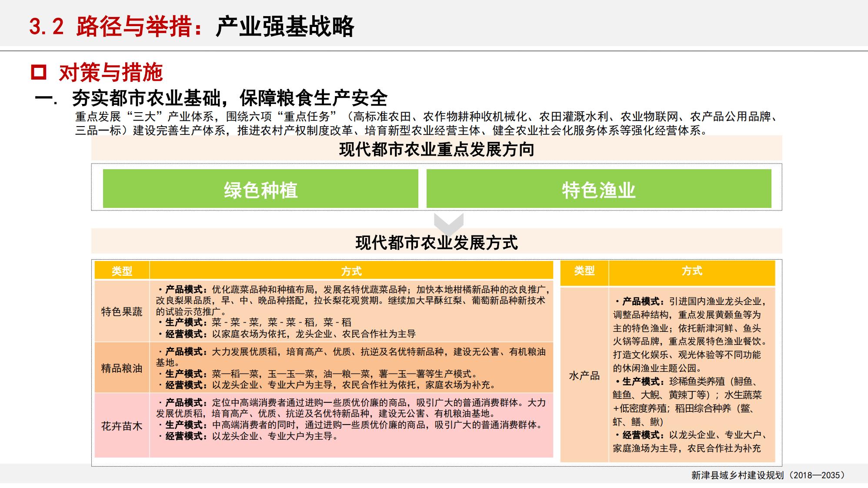Click 精品粮油 经营模式 '以龙头企业、专业大户为主导，农民合作社为依托'
The height and width of the screenshot is (488, 868).
(x=314, y=385)
